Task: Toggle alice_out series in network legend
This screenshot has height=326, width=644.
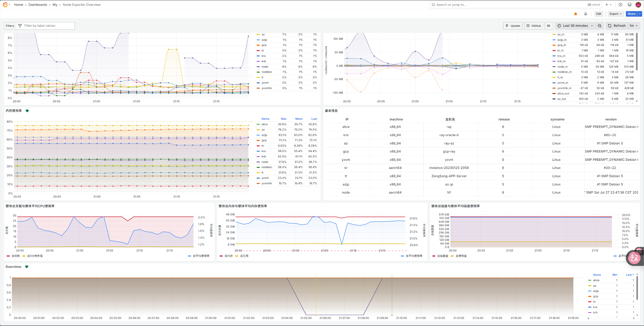Action: click(x=563, y=93)
